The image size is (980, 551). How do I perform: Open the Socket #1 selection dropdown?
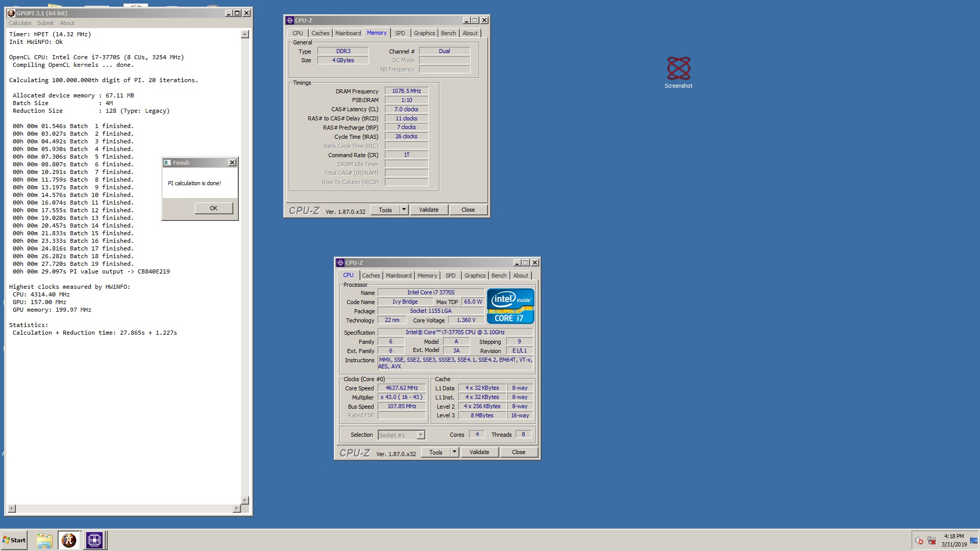401,435
